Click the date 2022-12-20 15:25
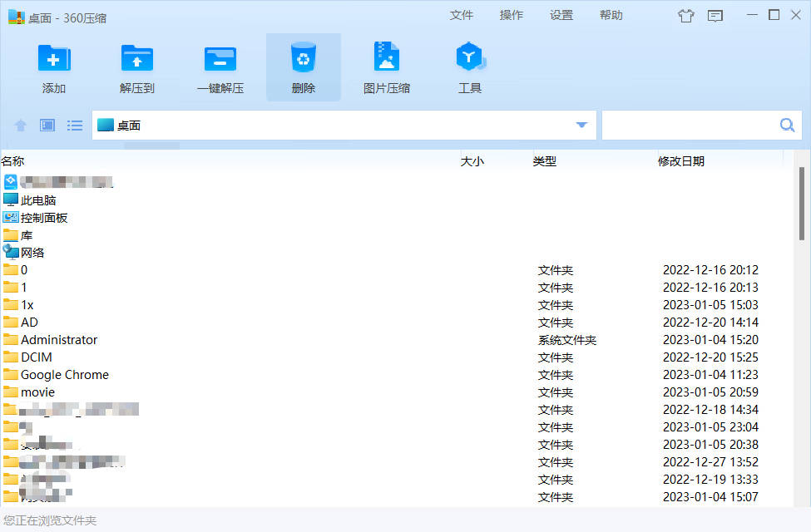The image size is (811, 532). point(710,357)
